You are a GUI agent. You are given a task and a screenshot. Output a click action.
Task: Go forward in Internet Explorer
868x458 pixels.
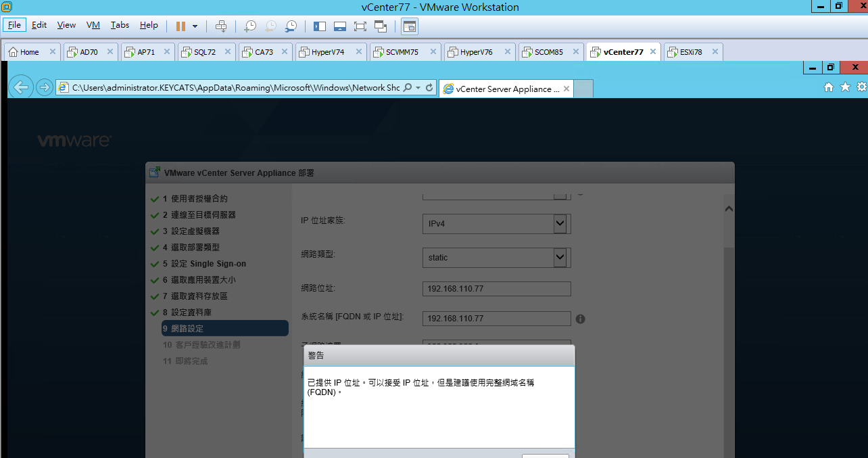(45, 87)
